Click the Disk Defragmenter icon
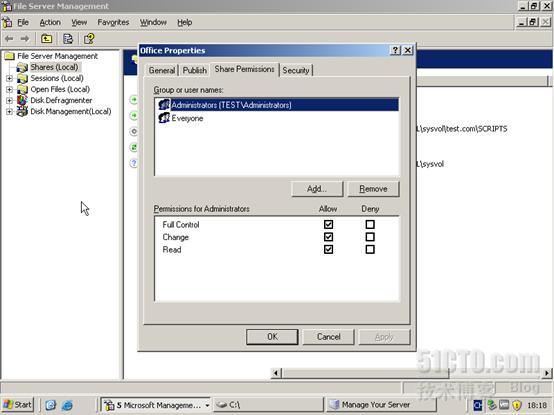The width and height of the screenshot is (554, 415). tap(22, 100)
